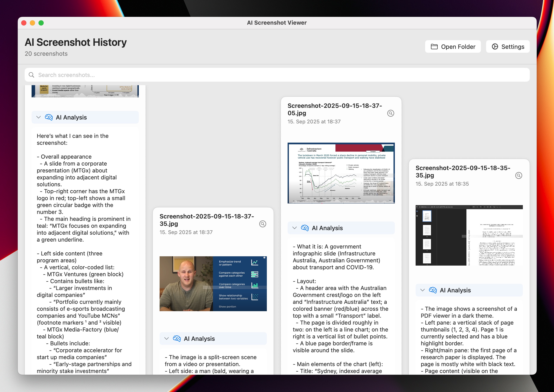554x392 pixels.
Task: Collapse AI Analysis for Screenshot-2025-09-15-18-37-35.jpg
Action: coord(166,338)
